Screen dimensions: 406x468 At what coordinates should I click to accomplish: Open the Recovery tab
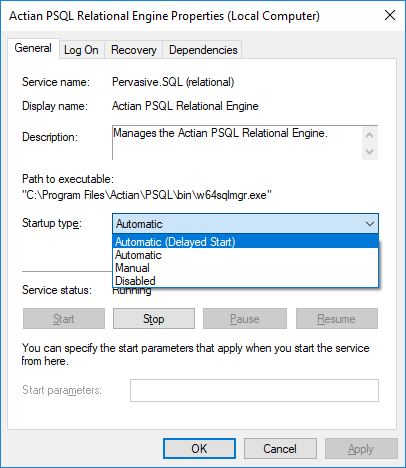point(133,50)
